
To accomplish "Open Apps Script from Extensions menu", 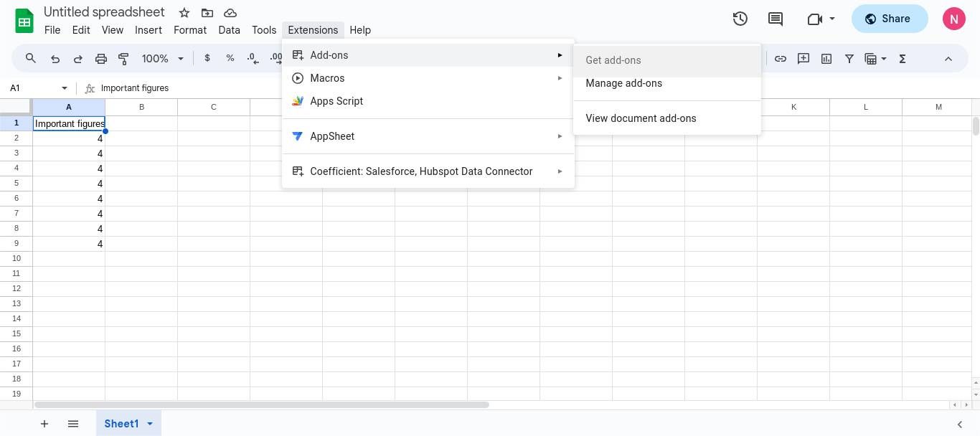I will [x=336, y=101].
